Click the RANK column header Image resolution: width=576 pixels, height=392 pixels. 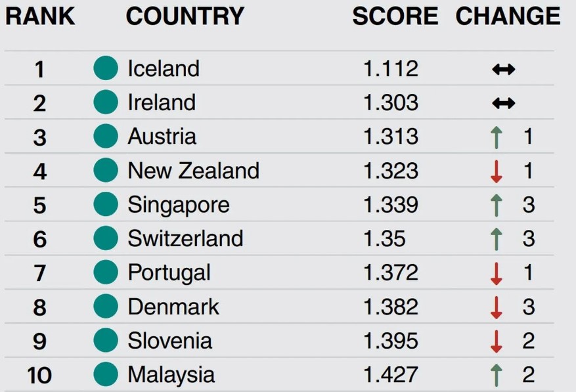point(40,16)
